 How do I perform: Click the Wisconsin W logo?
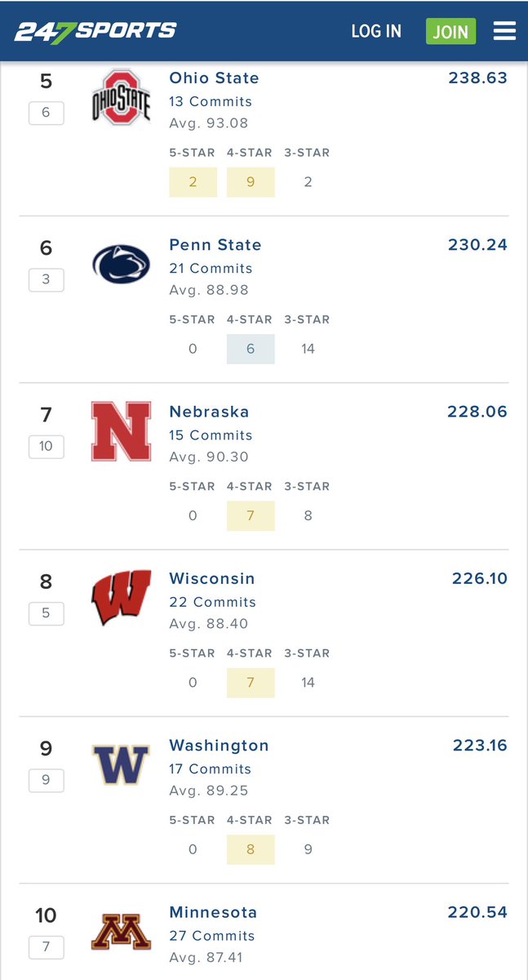click(121, 598)
